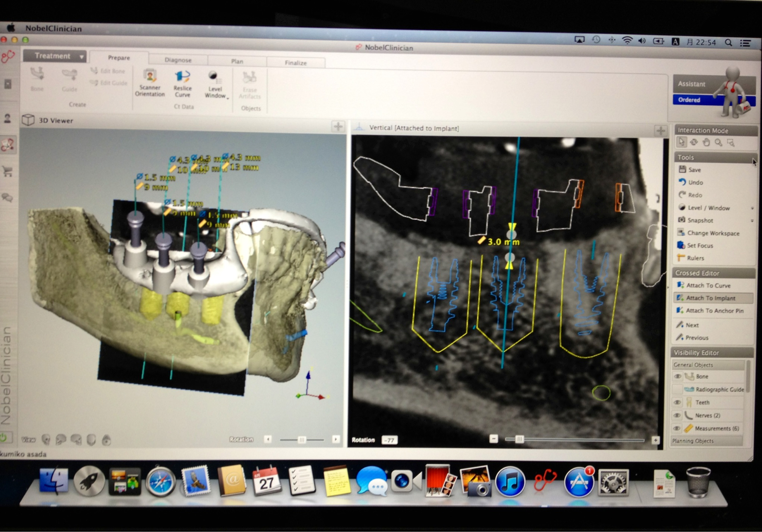Click Save in the Tools panel
This screenshot has height=532, width=762.
[x=690, y=169]
